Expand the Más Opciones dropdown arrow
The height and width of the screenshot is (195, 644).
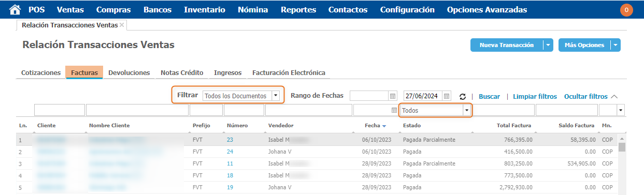616,45
